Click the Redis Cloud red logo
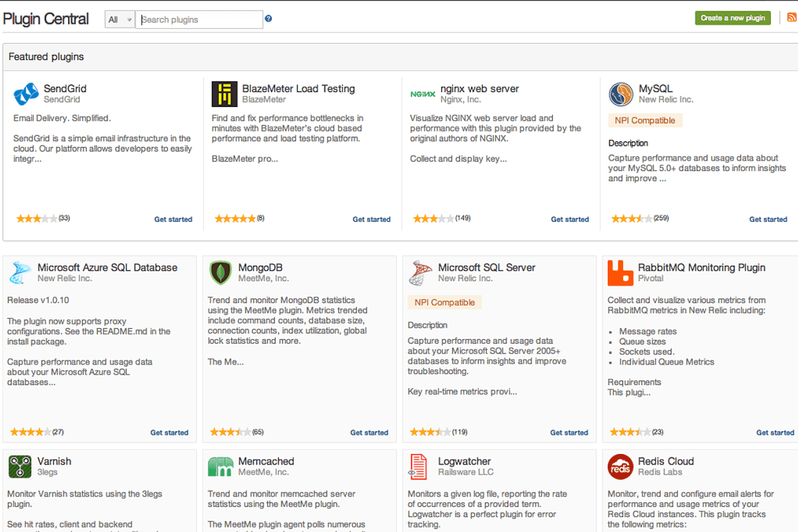This screenshot has width=798, height=532. click(620, 466)
